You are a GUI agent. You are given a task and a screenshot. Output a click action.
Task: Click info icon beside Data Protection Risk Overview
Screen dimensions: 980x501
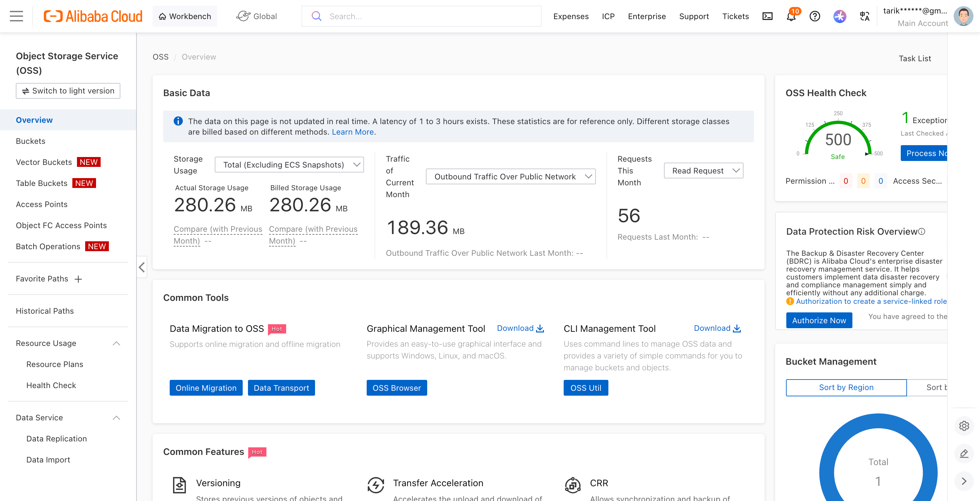tap(922, 231)
